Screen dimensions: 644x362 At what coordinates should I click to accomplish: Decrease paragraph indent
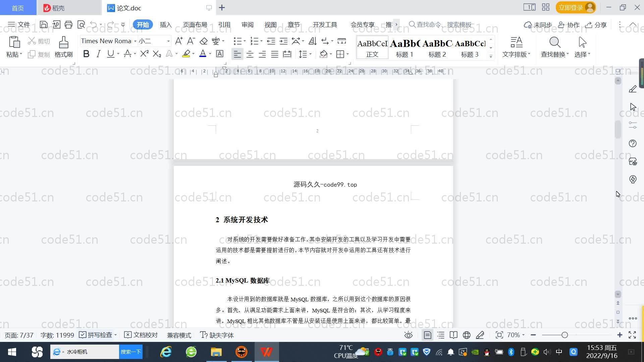pos(271,41)
